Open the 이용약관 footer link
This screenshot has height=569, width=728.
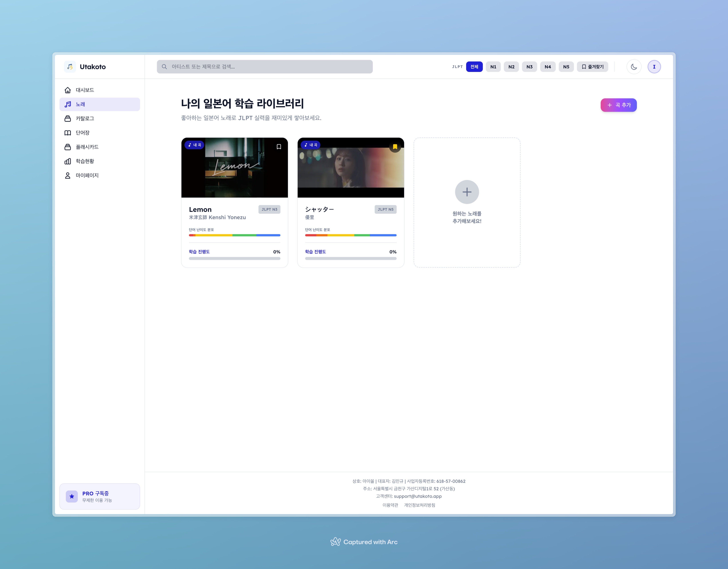click(x=390, y=505)
